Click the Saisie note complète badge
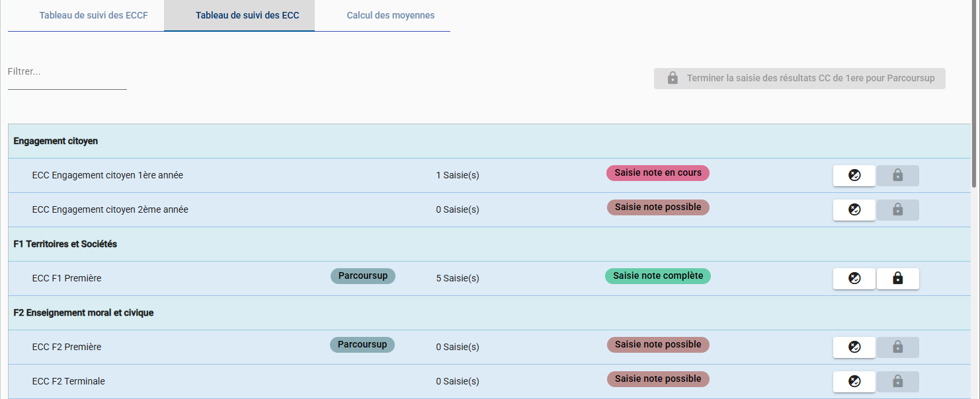980x399 pixels. coord(658,276)
